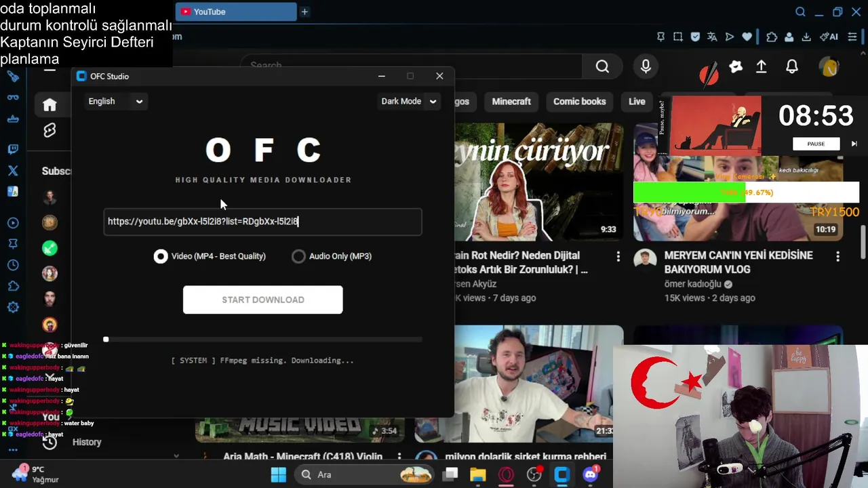Click YouTube voice search microphone
This screenshot has width=868, height=488.
click(646, 66)
